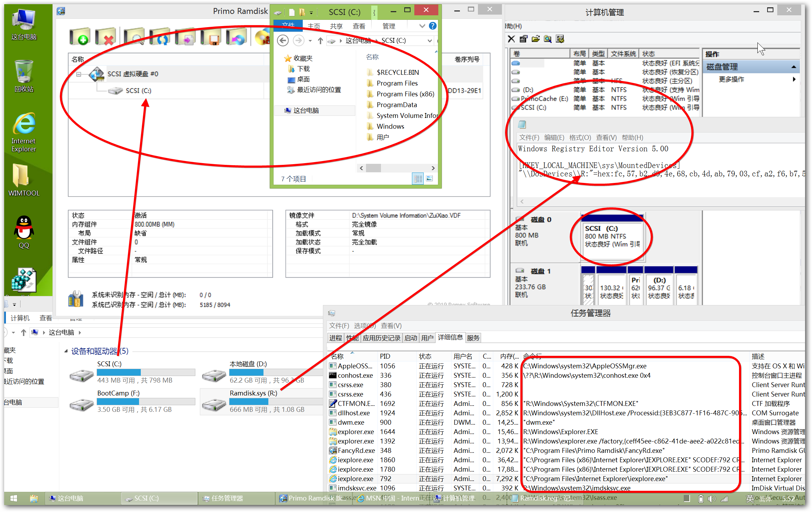Viewport: 812px width, 512px height.
Task: Click the open folder icon in 计算机管理 toolbar
Action: (536, 39)
